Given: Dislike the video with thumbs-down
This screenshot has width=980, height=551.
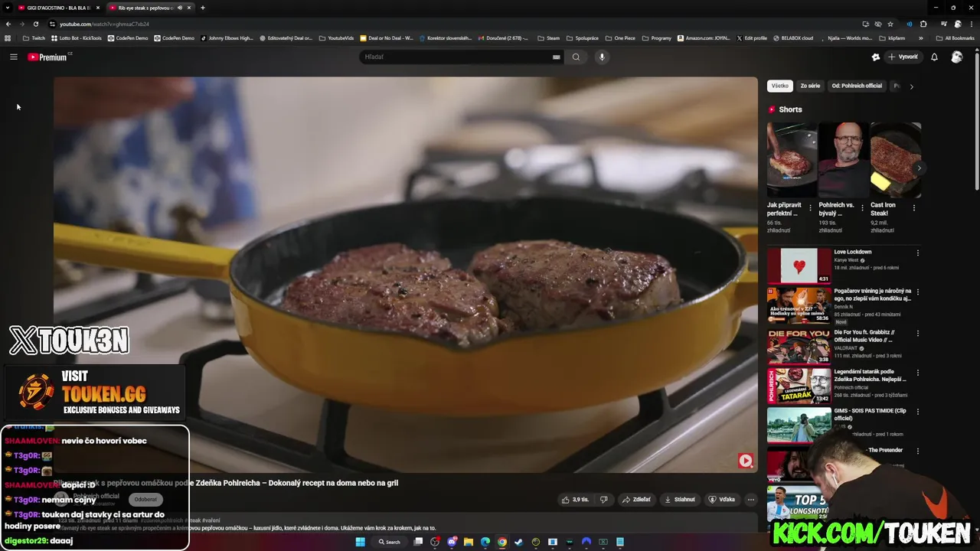Looking at the screenshot, I should (x=603, y=500).
